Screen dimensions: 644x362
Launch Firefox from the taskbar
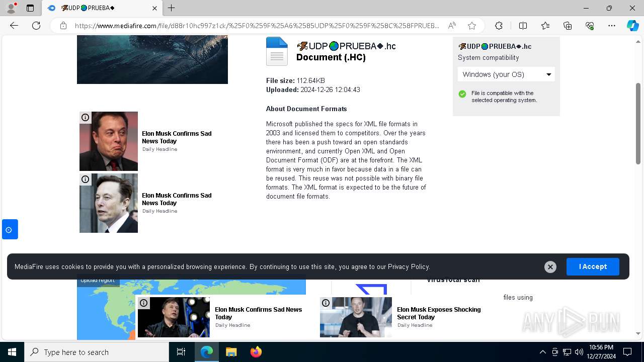[256, 352]
